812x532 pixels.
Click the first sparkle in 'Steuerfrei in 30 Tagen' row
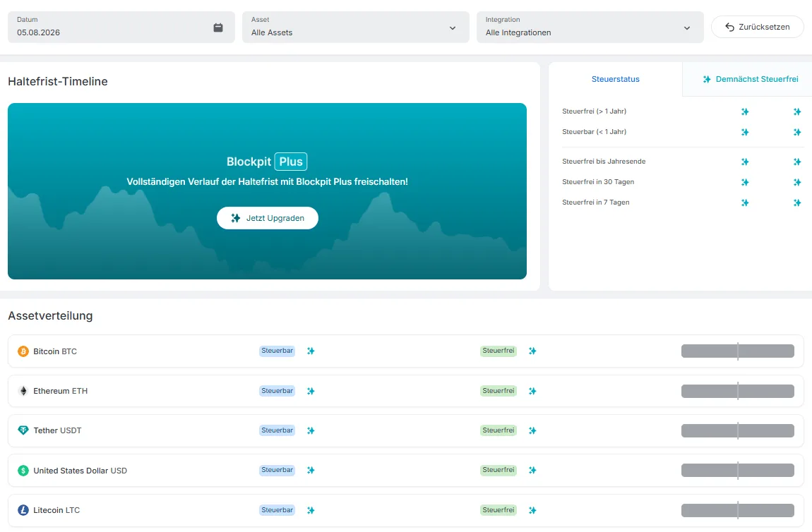(745, 182)
